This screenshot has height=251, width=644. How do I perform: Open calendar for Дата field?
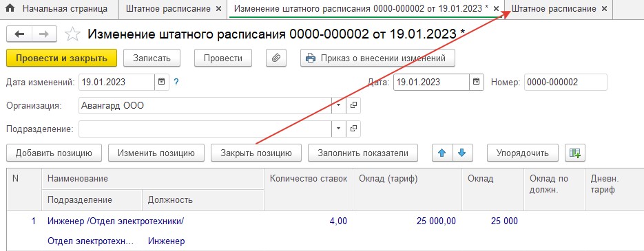point(476,82)
